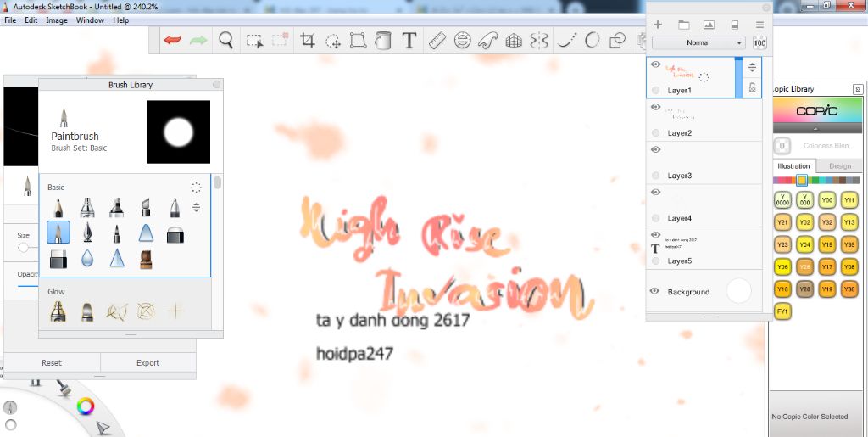868x437 pixels.
Task: Open Layer1 reorder arrows menu
Action: click(x=752, y=68)
